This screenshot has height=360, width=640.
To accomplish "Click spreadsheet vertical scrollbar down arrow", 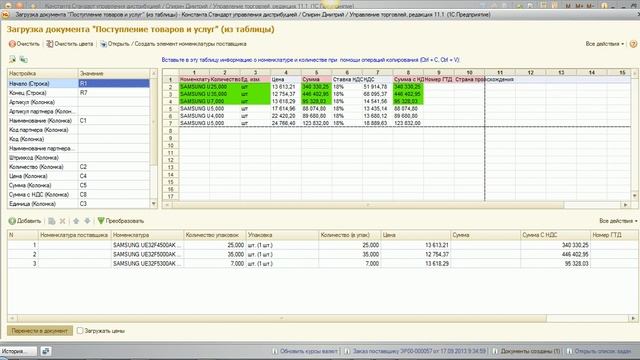I will tap(635, 196).
